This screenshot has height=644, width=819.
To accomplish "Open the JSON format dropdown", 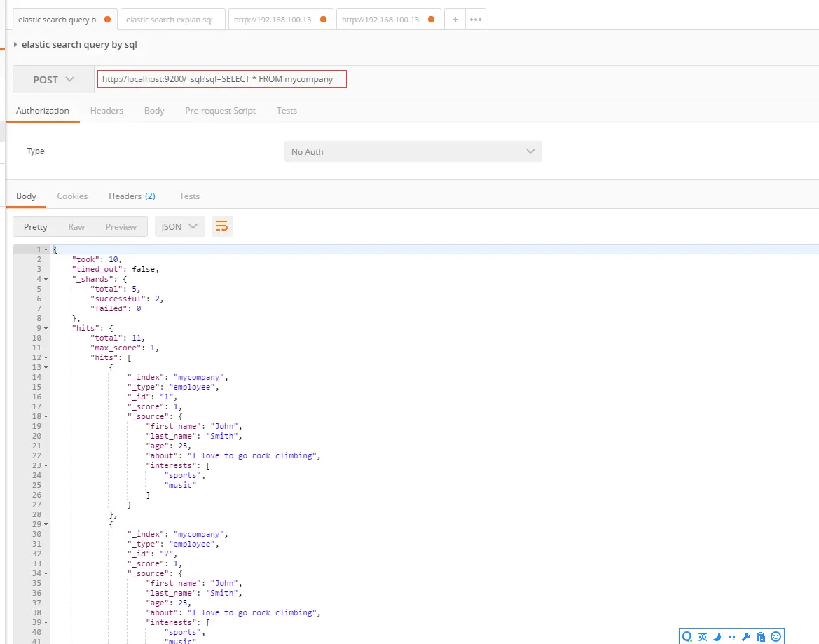I will point(179,226).
